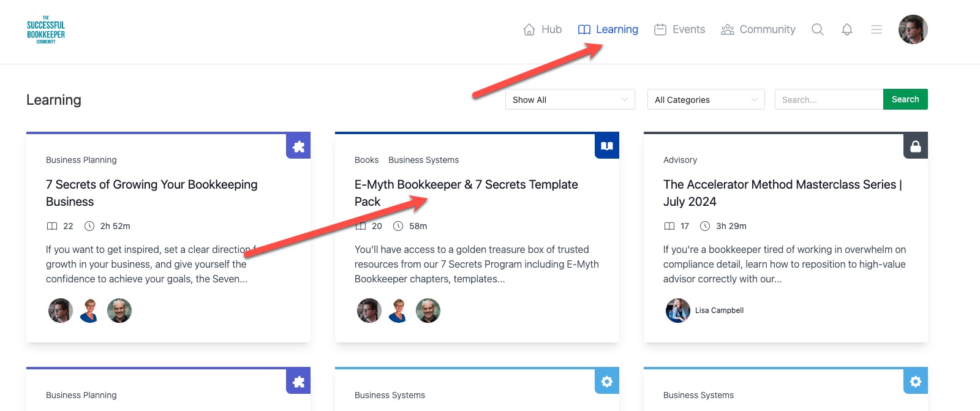Click Business Planning tag on 7 Secrets card

click(x=81, y=160)
